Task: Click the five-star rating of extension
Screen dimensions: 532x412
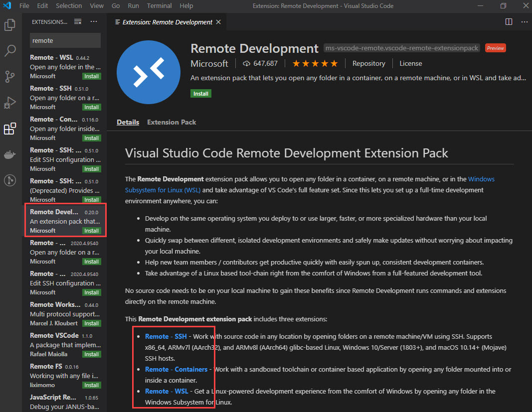Action: point(315,63)
